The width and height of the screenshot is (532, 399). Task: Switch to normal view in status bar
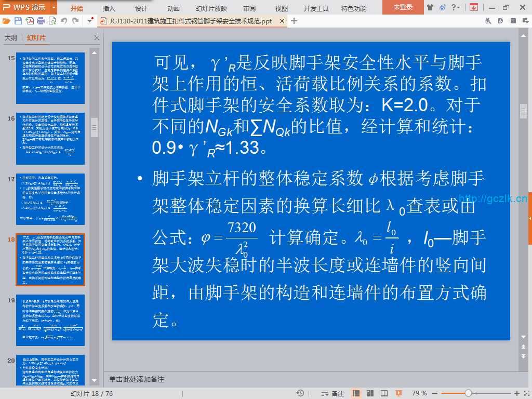(x=356, y=393)
